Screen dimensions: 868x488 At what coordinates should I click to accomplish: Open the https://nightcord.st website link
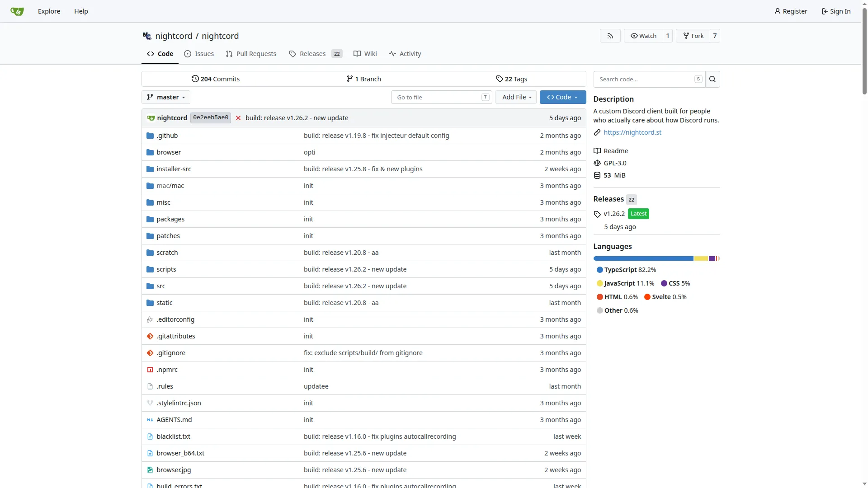coord(632,132)
